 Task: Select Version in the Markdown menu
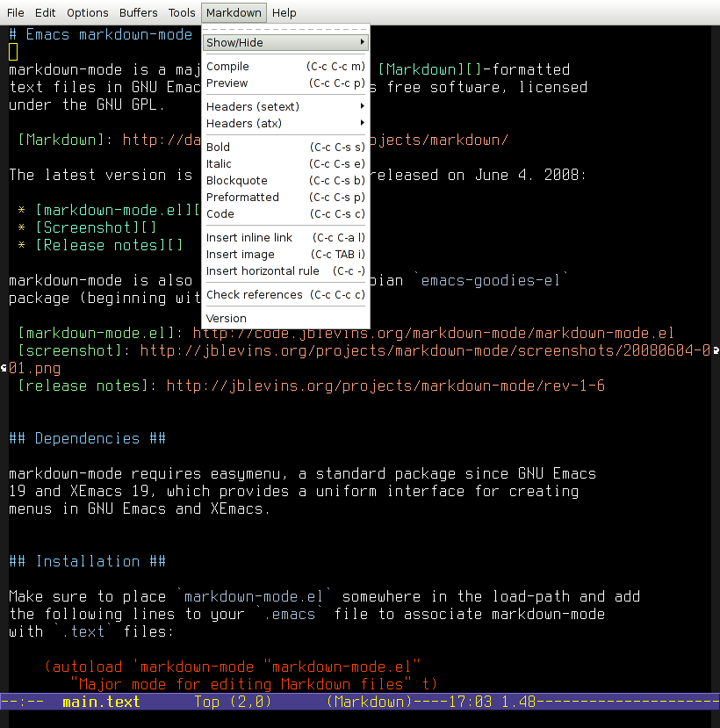(x=285, y=319)
